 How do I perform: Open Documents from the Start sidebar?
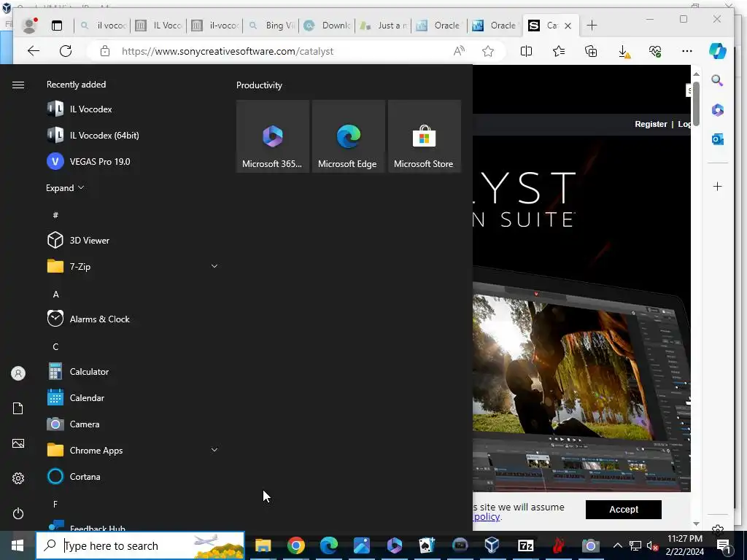tap(18, 408)
